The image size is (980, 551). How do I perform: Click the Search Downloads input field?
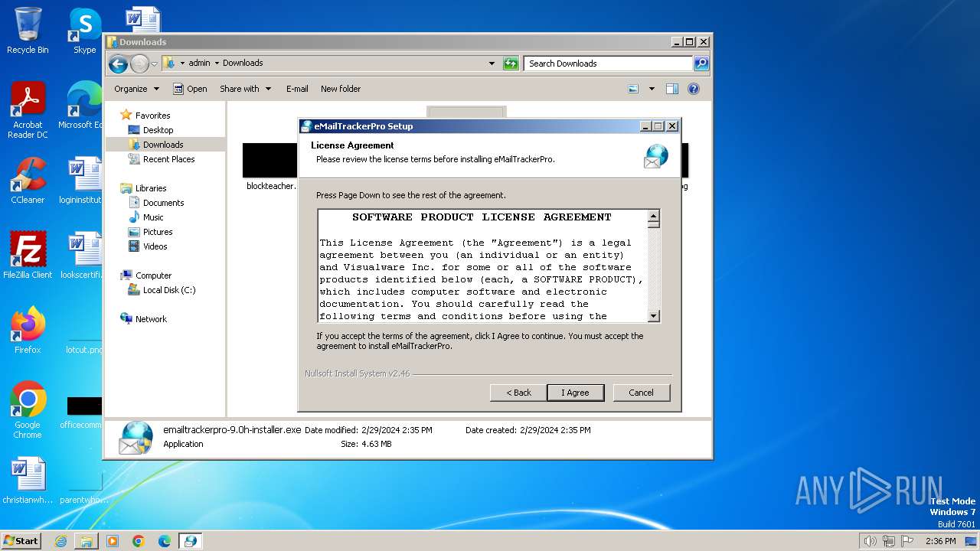click(x=608, y=64)
